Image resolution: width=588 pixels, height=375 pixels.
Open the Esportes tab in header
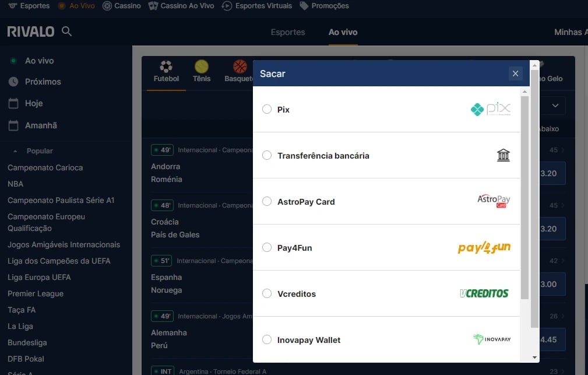click(288, 32)
